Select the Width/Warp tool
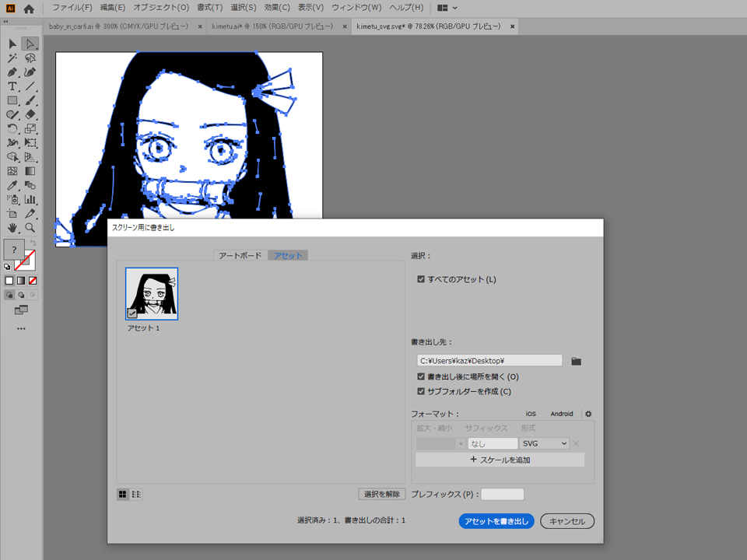 (12, 143)
